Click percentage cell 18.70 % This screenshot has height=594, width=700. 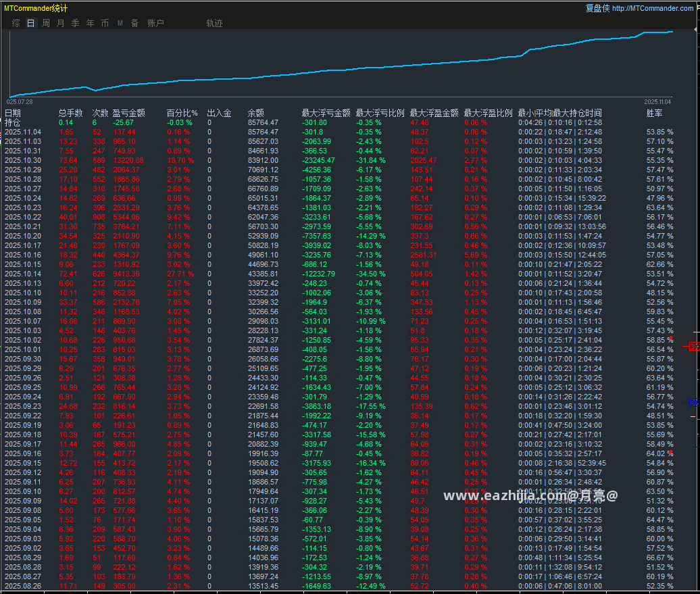(x=180, y=160)
